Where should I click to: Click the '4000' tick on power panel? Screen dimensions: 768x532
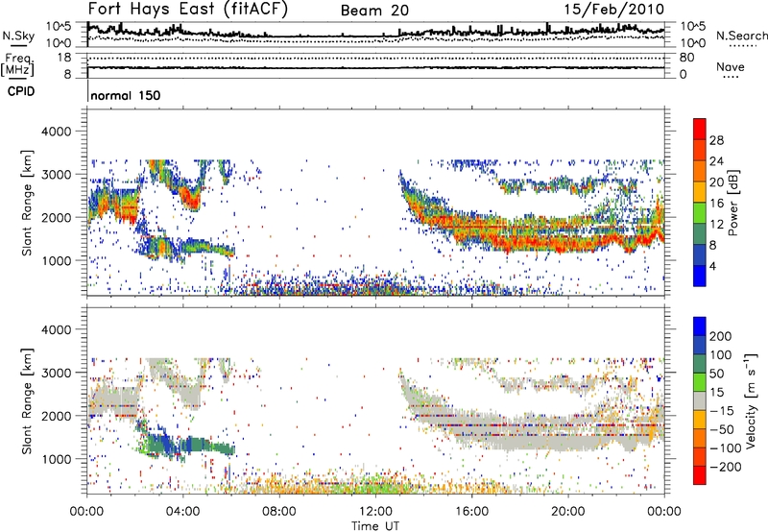pyautogui.click(x=56, y=132)
